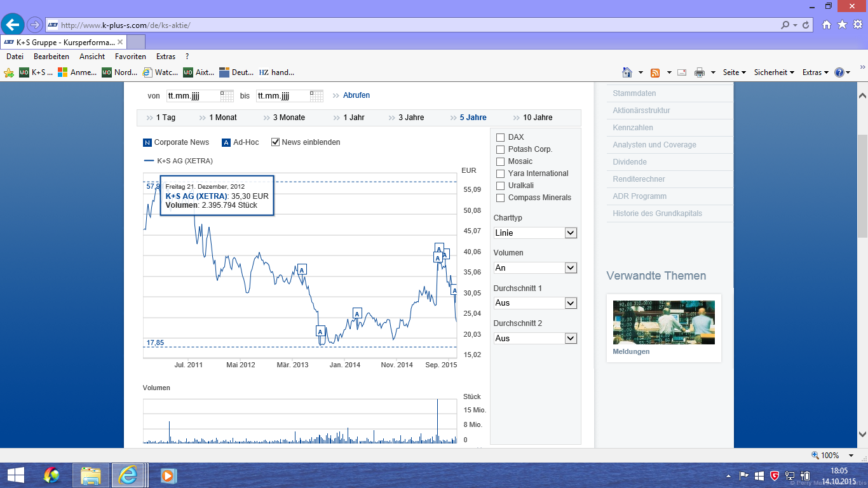The height and width of the screenshot is (488, 868).
Task: Open the Favoriten menu
Action: pyautogui.click(x=130, y=57)
